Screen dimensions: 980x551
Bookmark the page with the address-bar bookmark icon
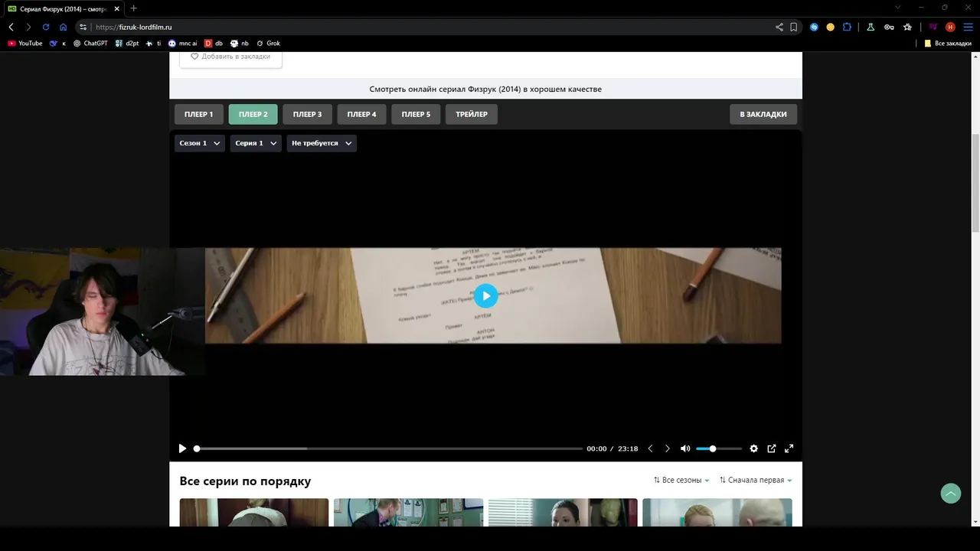(x=794, y=27)
